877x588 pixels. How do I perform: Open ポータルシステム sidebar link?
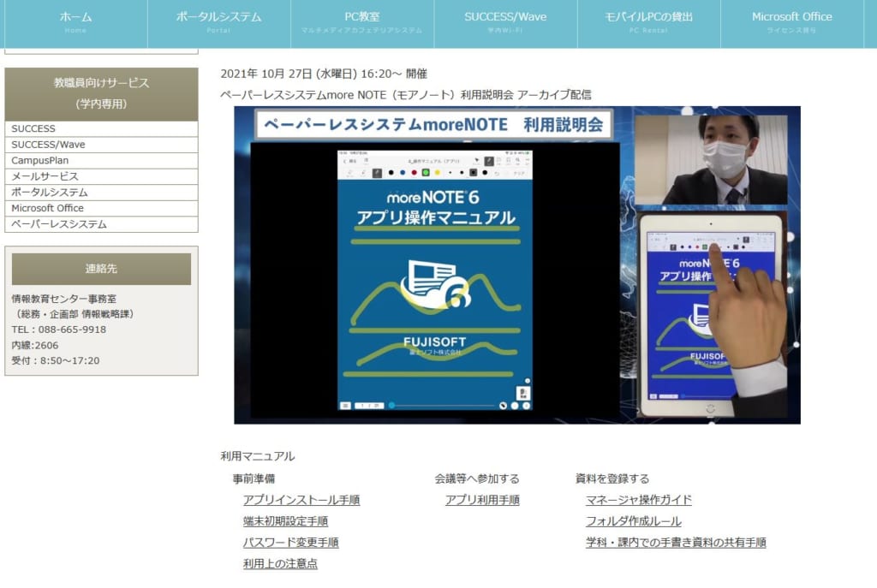tap(101, 193)
